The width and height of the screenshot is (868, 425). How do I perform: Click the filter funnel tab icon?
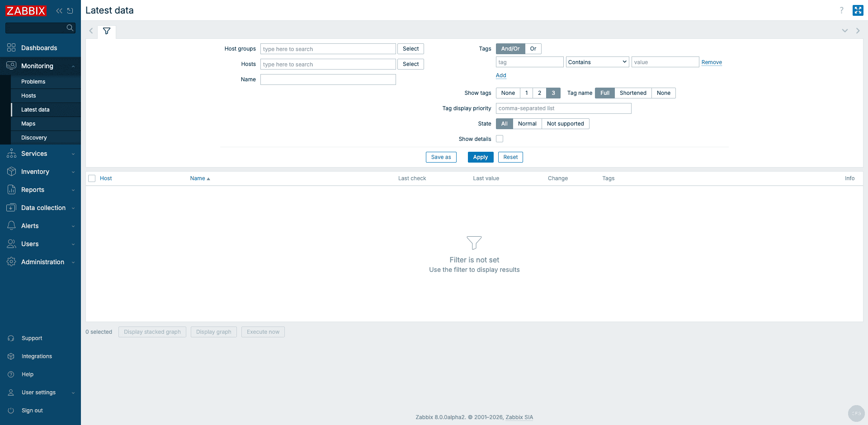coord(107,32)
